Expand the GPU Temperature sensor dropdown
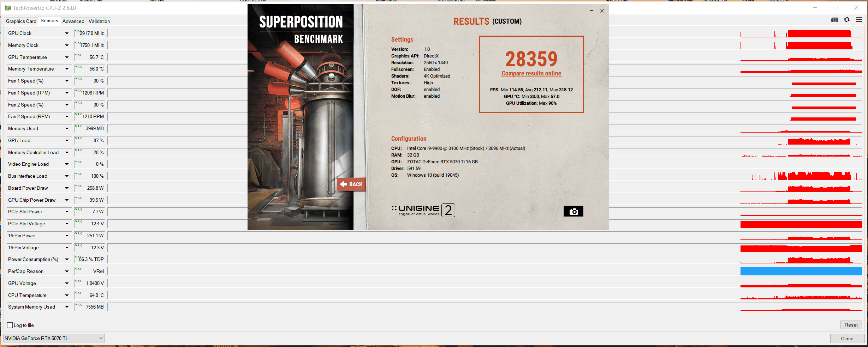 point(67,57)
